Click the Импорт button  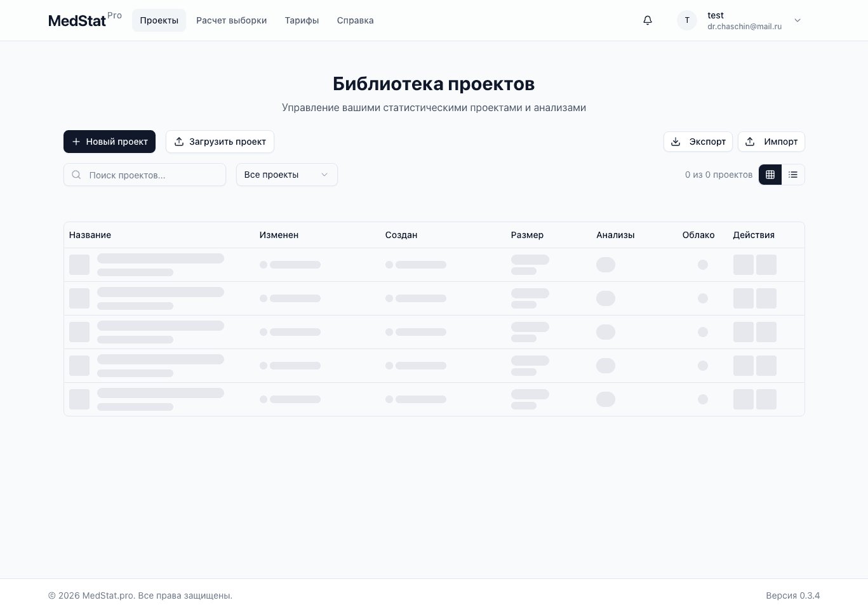click(x=771, y=142)
